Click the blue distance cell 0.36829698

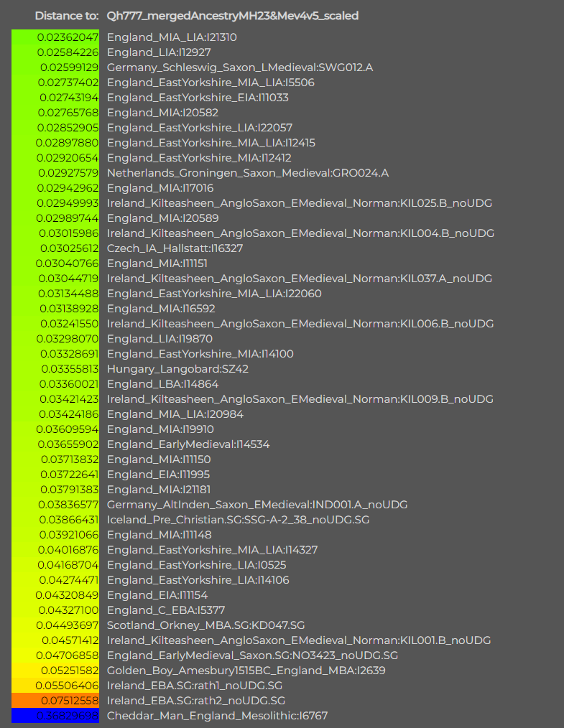point(55,716)
